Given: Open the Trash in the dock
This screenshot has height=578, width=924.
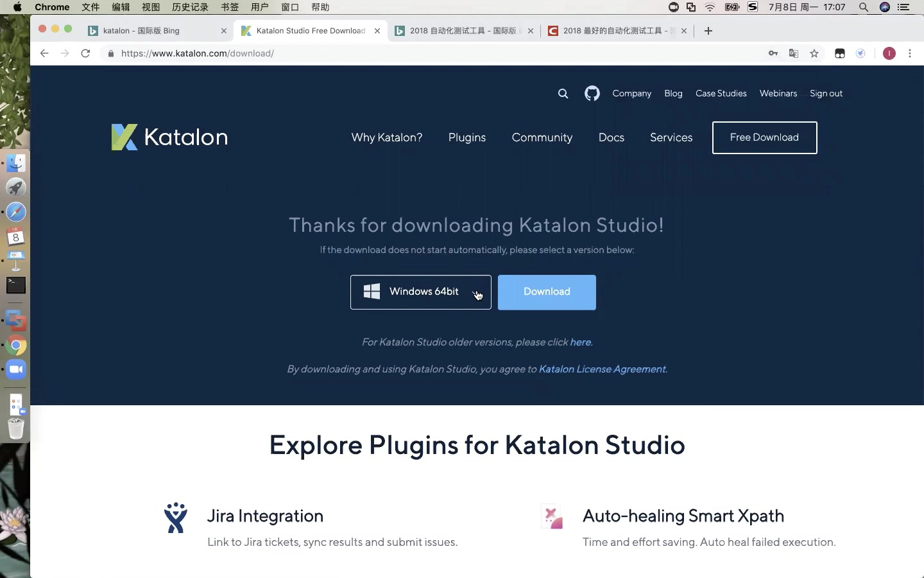Looking at the screenshot, I should 16,428.
